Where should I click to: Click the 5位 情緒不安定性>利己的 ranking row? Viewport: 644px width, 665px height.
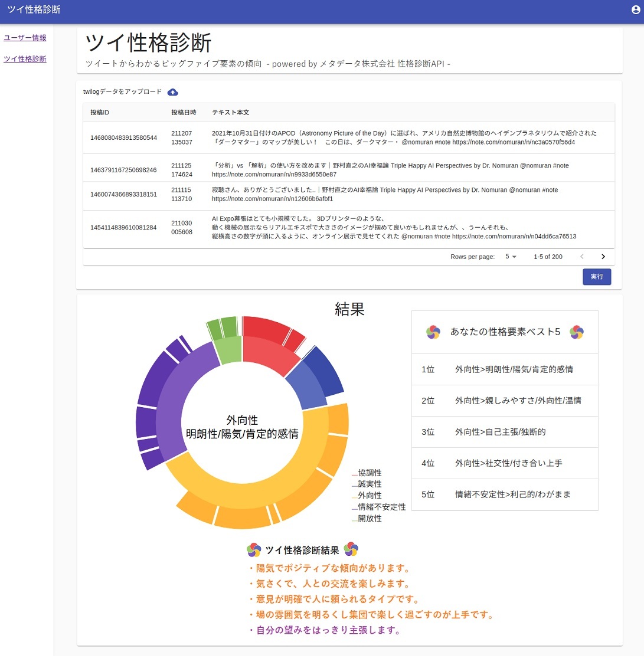pyautogui.click(x=505, y=494)
